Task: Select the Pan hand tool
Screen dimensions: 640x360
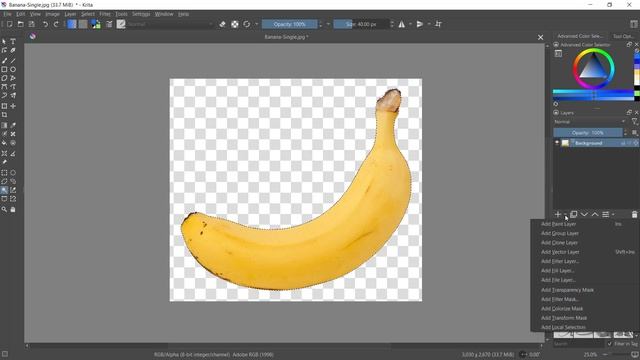Action: coord(13,209)
